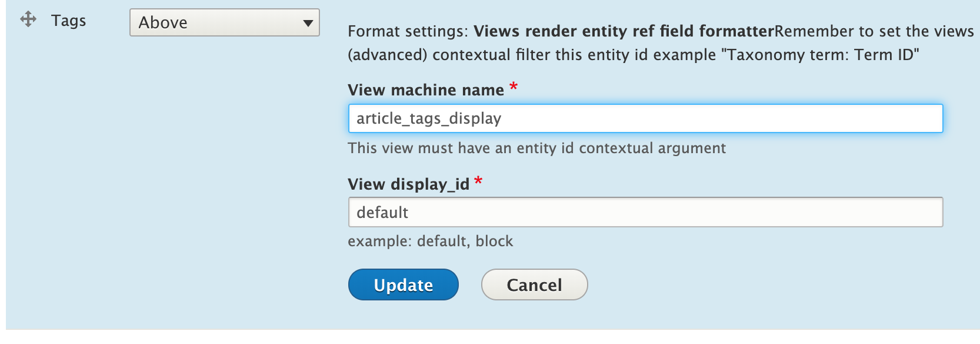Click into the View display_id field

point(645,212)
